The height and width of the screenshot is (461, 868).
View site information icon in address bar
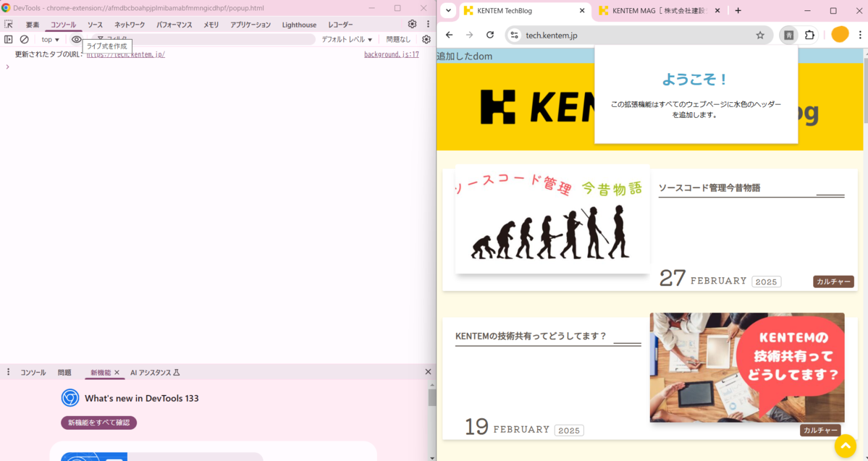(x=514, y=35)
